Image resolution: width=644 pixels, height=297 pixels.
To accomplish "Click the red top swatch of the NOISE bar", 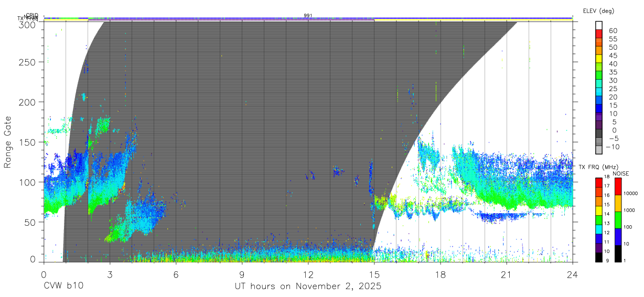I will pos(618,186).
